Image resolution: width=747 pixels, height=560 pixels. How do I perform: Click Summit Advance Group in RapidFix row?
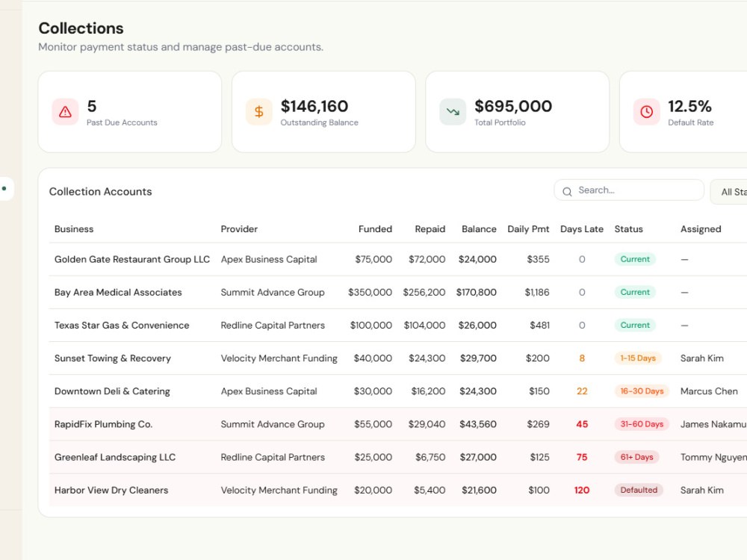click(x=273, y=424)
